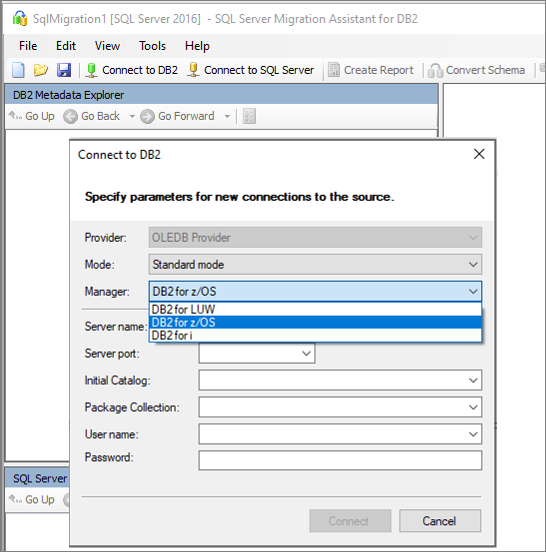Click Go Forward in DB2 Metadata Explorer
Viewport: 546px width, 552px height.
178,116
